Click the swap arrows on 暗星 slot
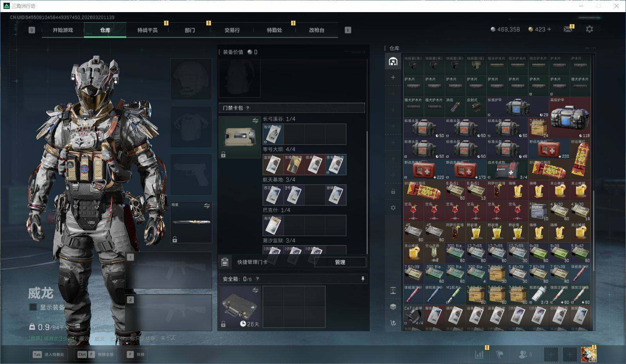 (x=207, y=205)
